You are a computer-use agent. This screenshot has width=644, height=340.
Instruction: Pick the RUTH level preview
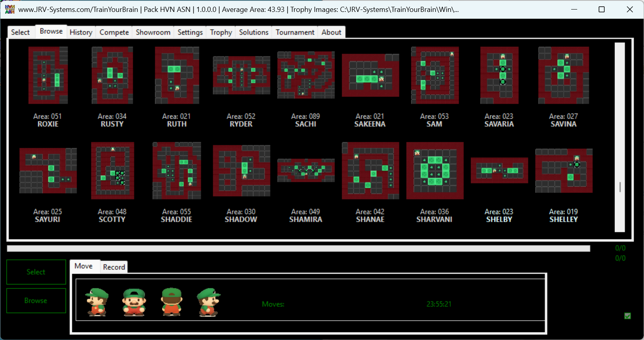coord(177,75)
